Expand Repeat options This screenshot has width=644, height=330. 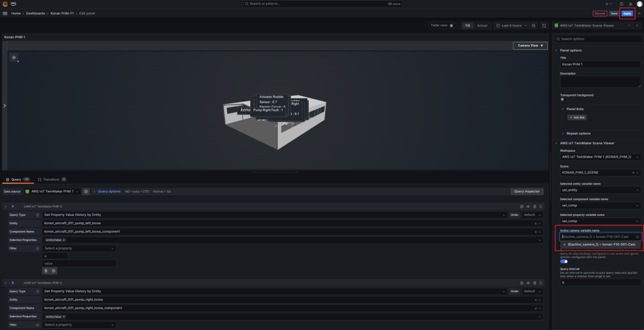(579, 134)
